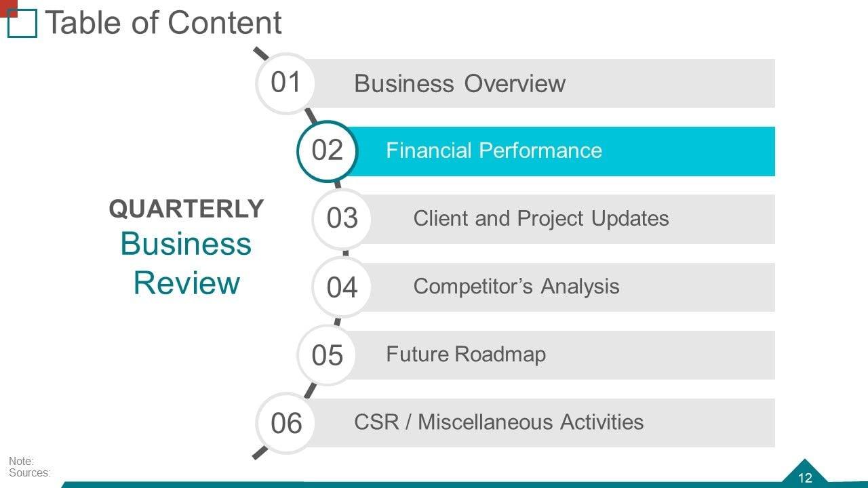Go to Client and Project Updates
Image resolution: width=868 pixels, height=488 pixels.
click(540, 218)
